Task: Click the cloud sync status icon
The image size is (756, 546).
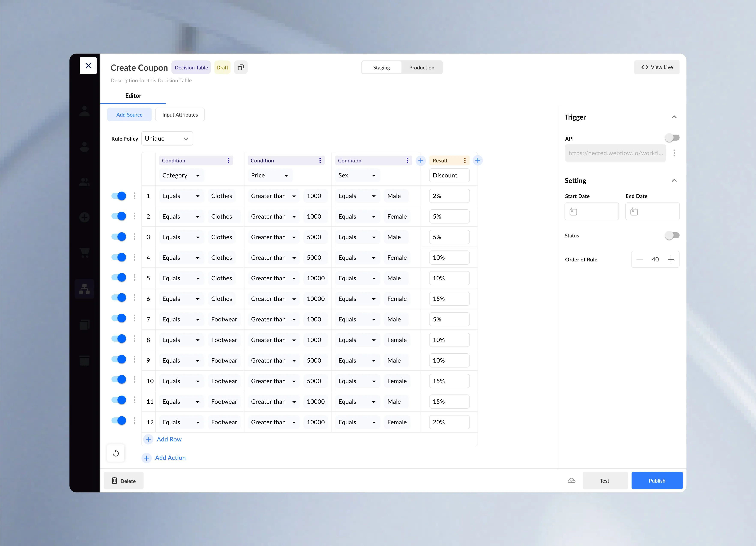Action: (x=571, y=480)
